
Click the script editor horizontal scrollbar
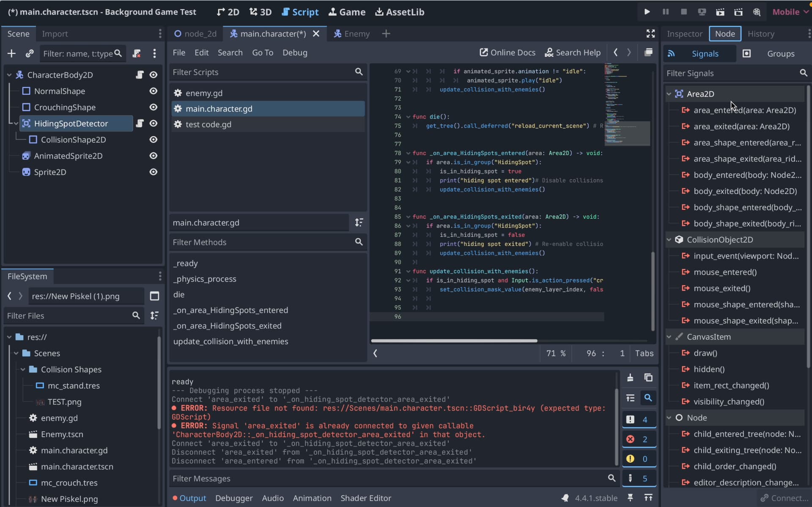tap(454, 341)
